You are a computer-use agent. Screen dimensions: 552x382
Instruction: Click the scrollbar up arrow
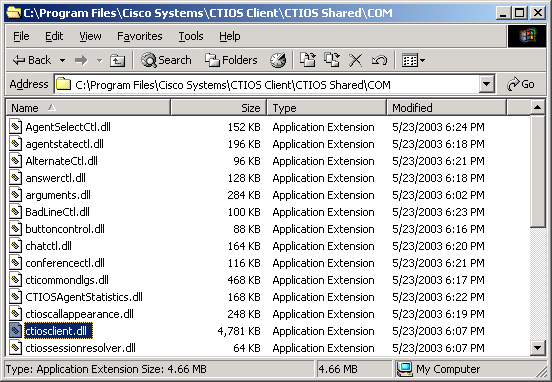(x=537, y=107)
